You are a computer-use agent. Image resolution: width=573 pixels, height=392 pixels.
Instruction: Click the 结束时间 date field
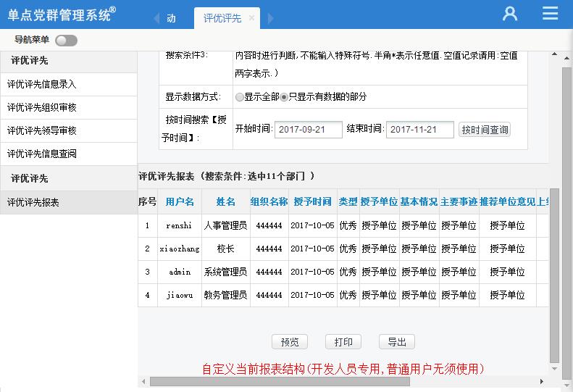(x=420, y=130)
